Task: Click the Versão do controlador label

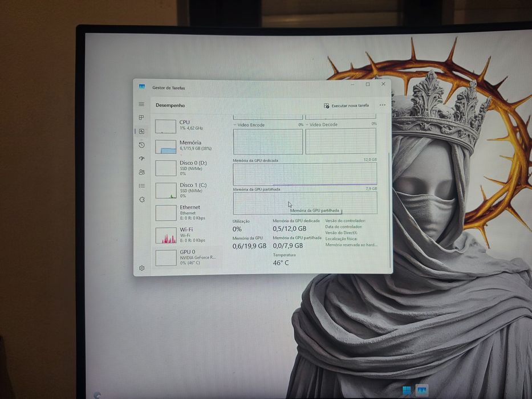Action: [345, 221]
